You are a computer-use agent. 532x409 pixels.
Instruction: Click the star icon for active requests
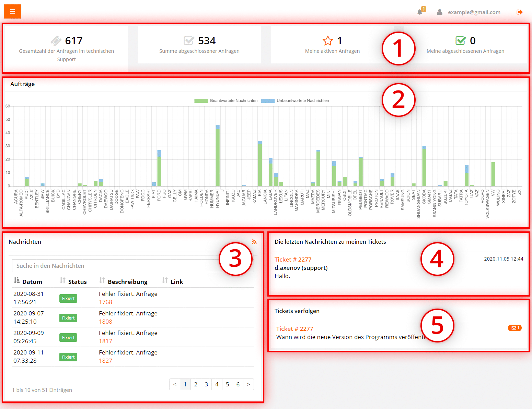327,41
